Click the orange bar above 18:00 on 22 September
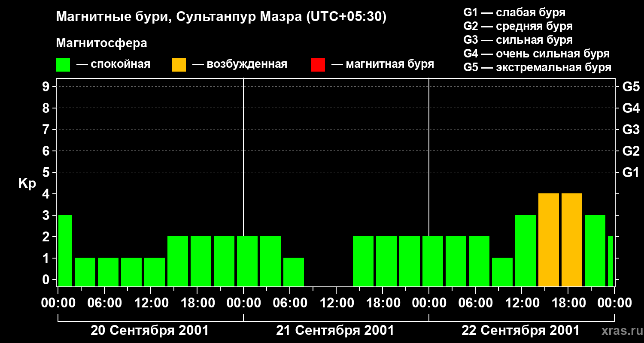The width and height of the screenshot is (644, 343). [x=572, y=240]
